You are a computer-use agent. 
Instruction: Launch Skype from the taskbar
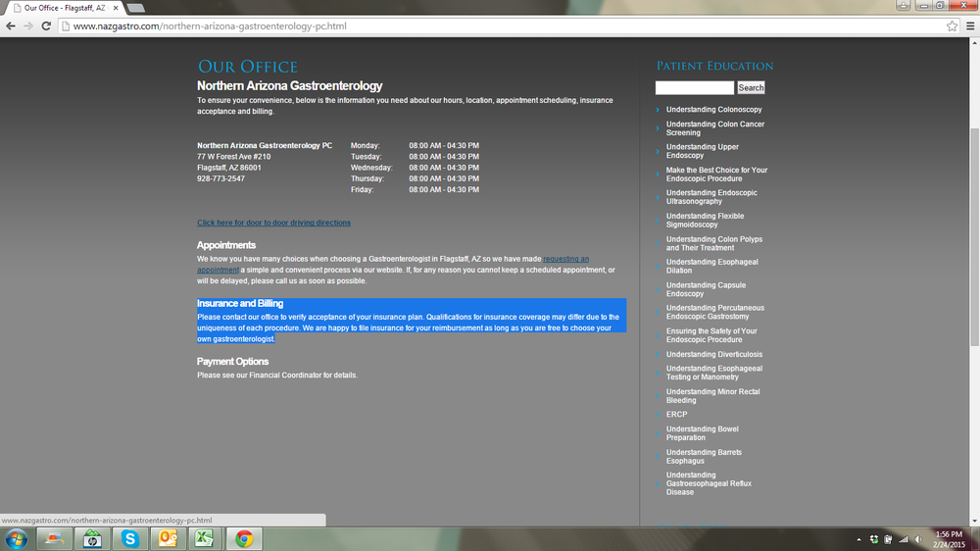point(130,539)
